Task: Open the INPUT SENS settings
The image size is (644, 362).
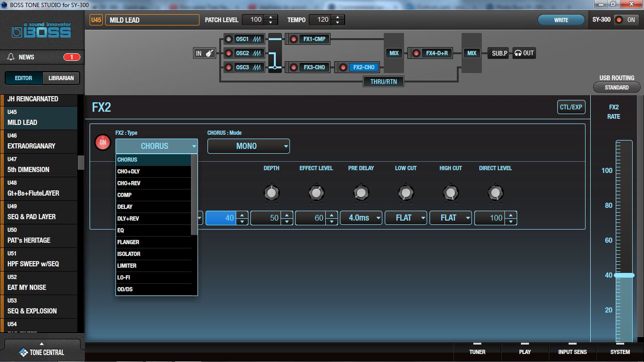Action: point(572,352)
